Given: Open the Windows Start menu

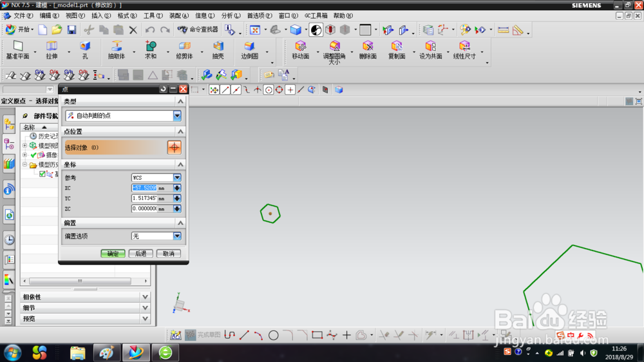Looking at the screenshot, I should pos(13,352).
